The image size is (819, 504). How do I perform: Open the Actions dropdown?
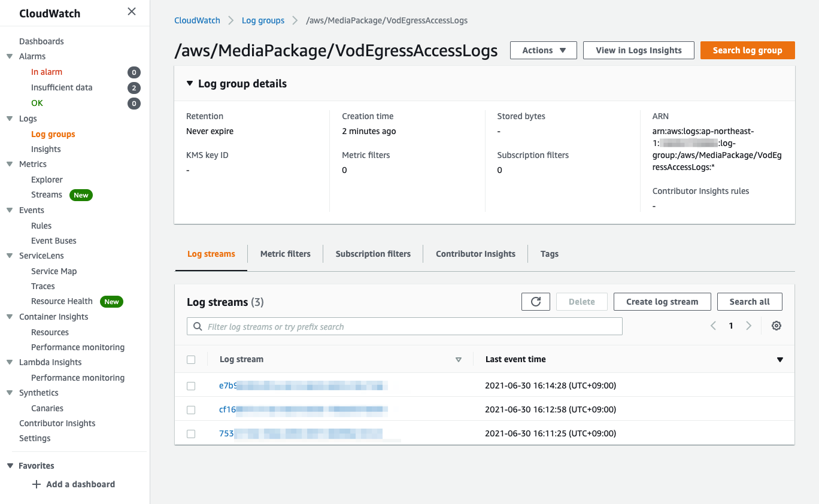(544, 50)
